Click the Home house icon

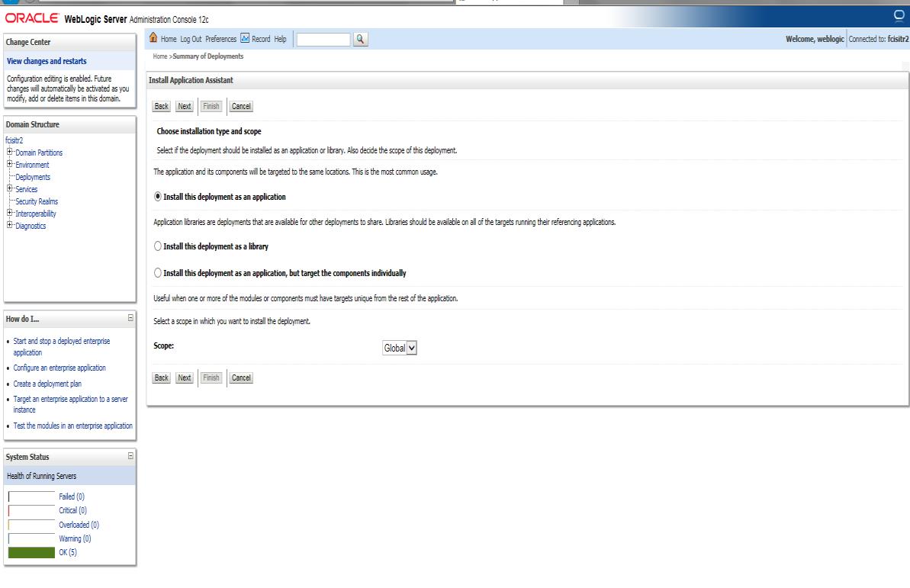click(x=153, y=37)
